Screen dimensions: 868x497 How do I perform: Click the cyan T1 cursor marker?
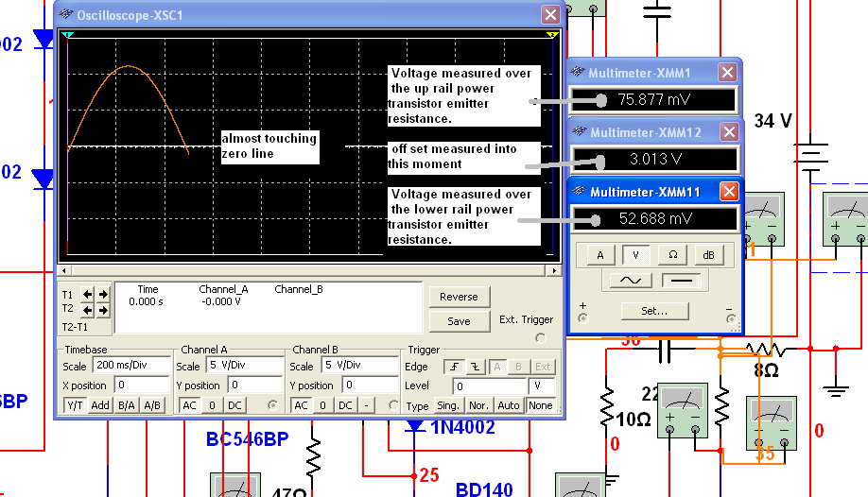[67, 35]
